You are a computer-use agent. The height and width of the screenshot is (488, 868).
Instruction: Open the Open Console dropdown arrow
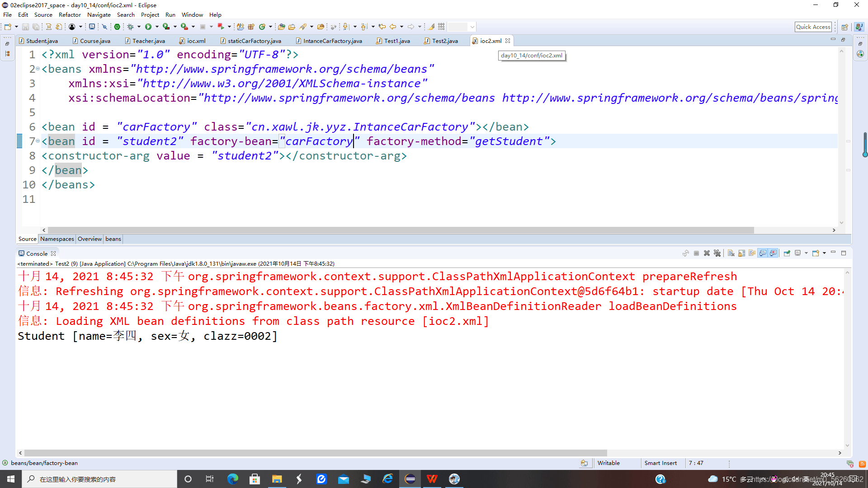tap(824, 253)
